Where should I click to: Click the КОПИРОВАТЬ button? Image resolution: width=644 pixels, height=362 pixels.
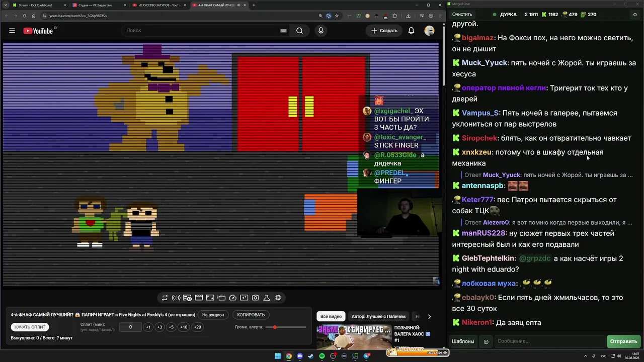pos(251,315)
